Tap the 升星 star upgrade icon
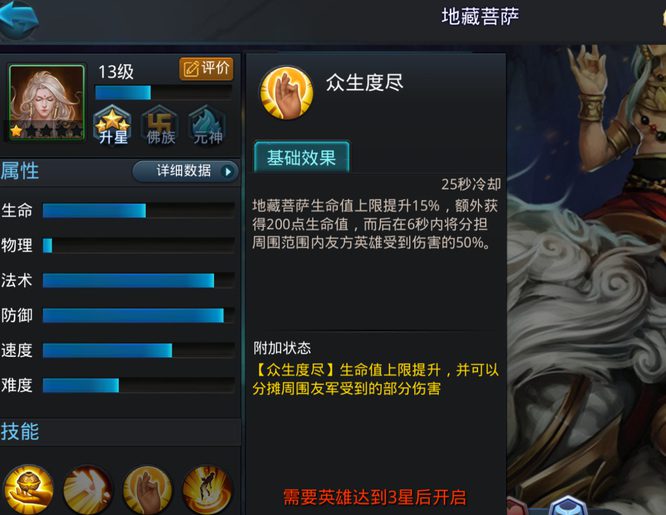The width and height of the screenshot is (666, 515). (x=113, y=125)
